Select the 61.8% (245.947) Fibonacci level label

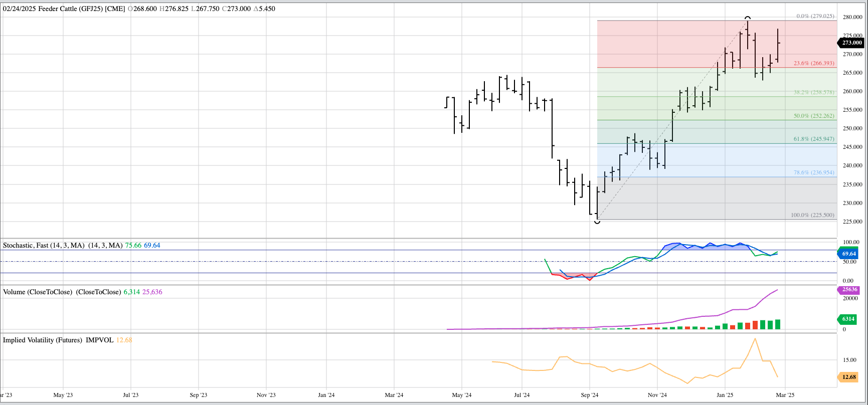click(x=814, y=139)
